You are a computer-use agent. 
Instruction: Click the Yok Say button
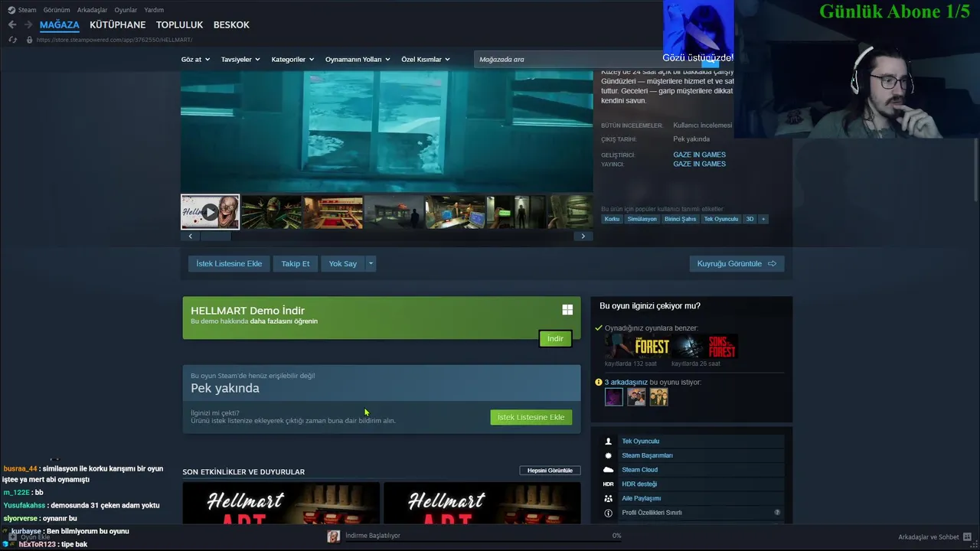(x=343, y=263)
